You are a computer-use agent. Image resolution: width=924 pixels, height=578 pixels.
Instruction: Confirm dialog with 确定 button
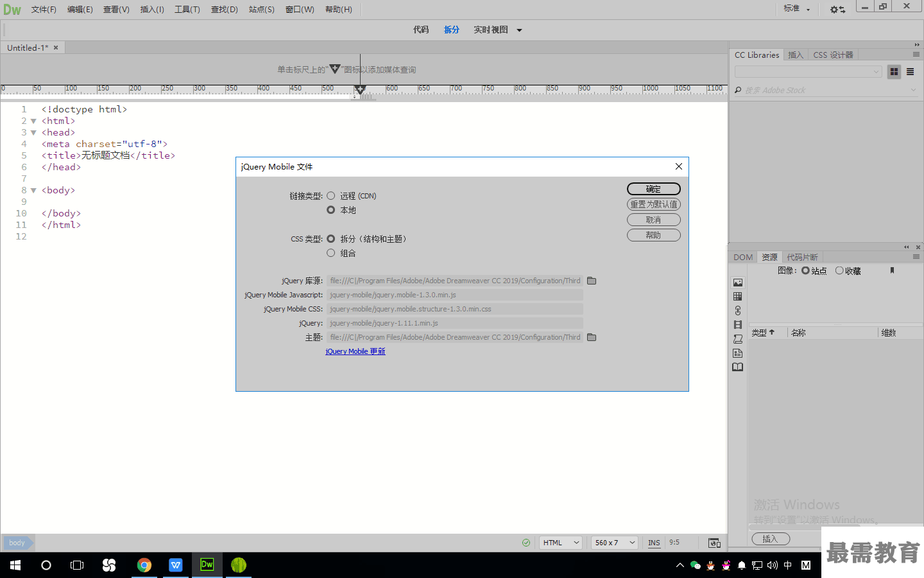tap(654, 189)
